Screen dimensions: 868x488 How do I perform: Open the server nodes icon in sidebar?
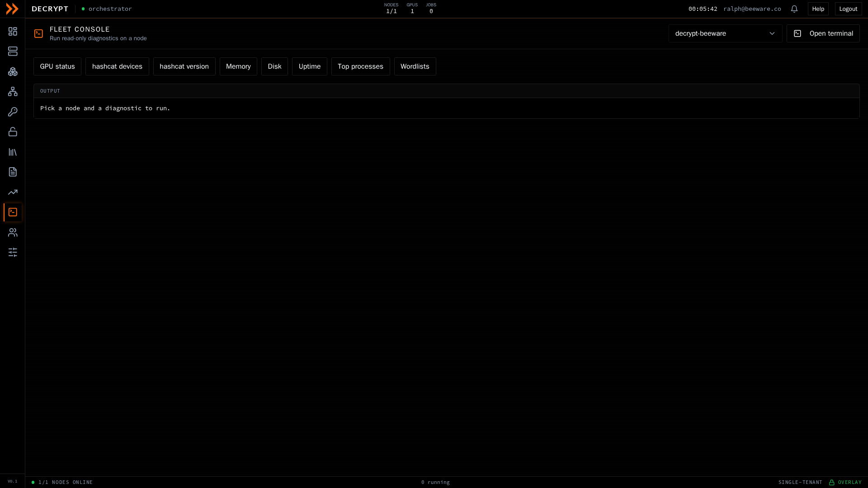13,52
